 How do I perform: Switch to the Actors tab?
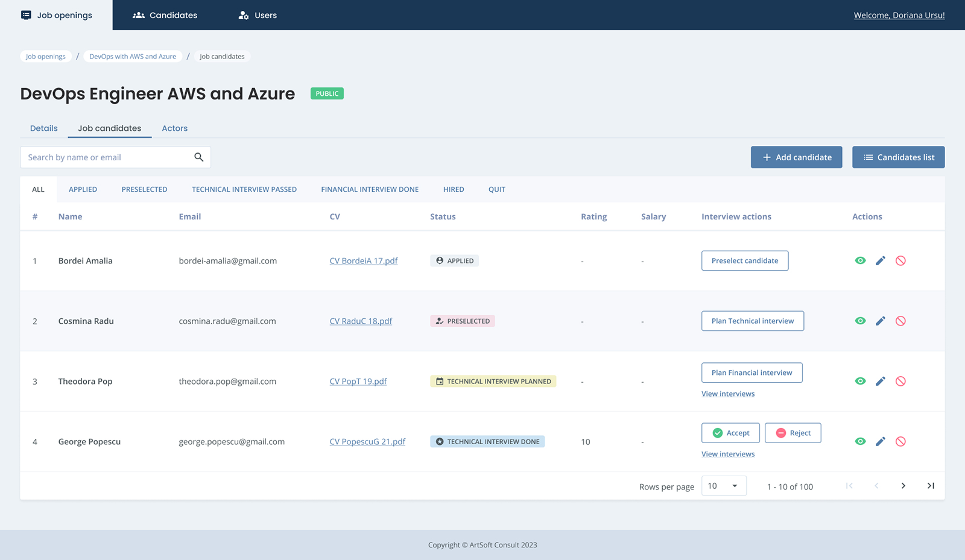pos(175,128)
